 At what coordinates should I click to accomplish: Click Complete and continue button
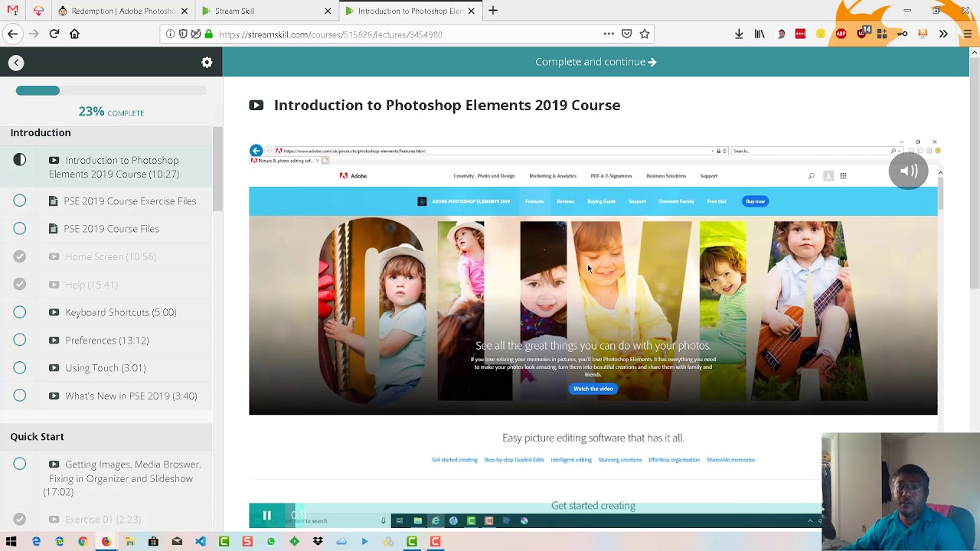[596, 62]
